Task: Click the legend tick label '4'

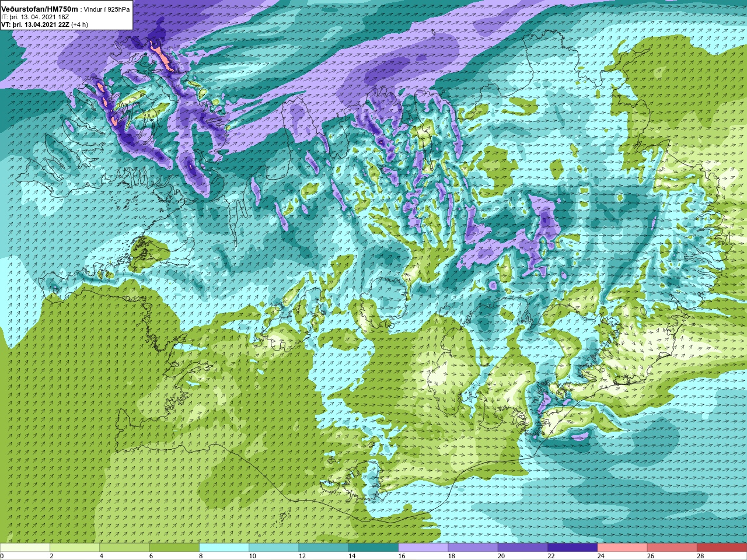Action: tap(101, 556)
